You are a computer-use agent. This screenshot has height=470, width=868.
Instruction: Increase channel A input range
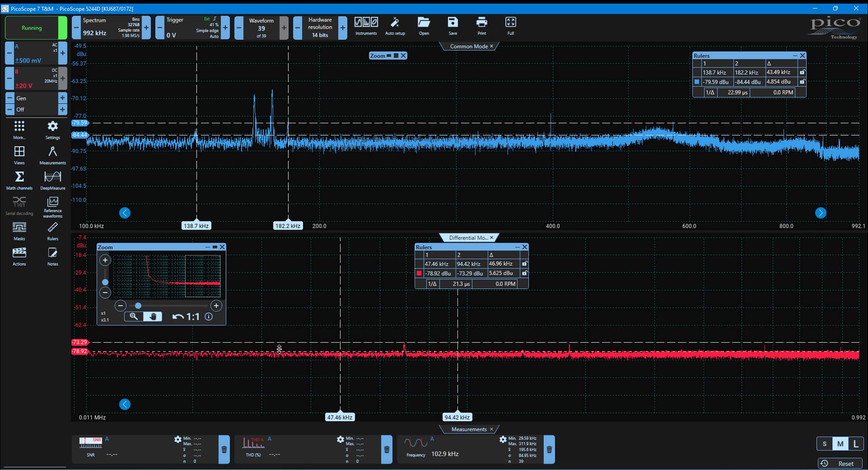click(x=63, y=53)
